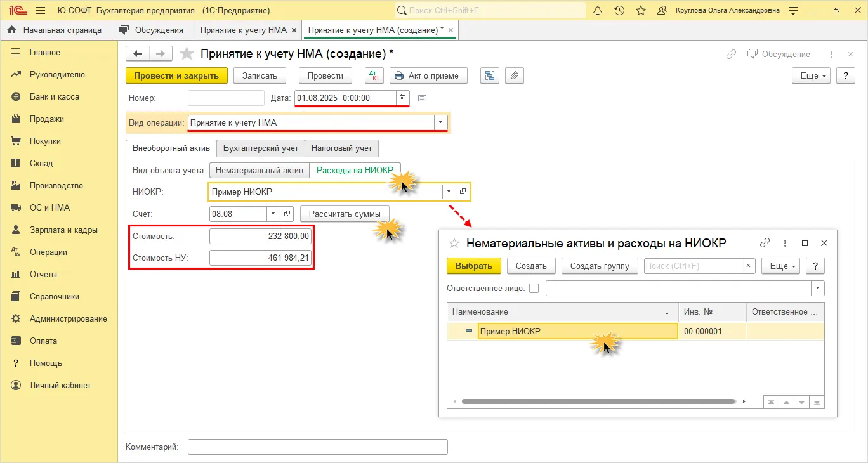Click Записать button

click(260, 75)
